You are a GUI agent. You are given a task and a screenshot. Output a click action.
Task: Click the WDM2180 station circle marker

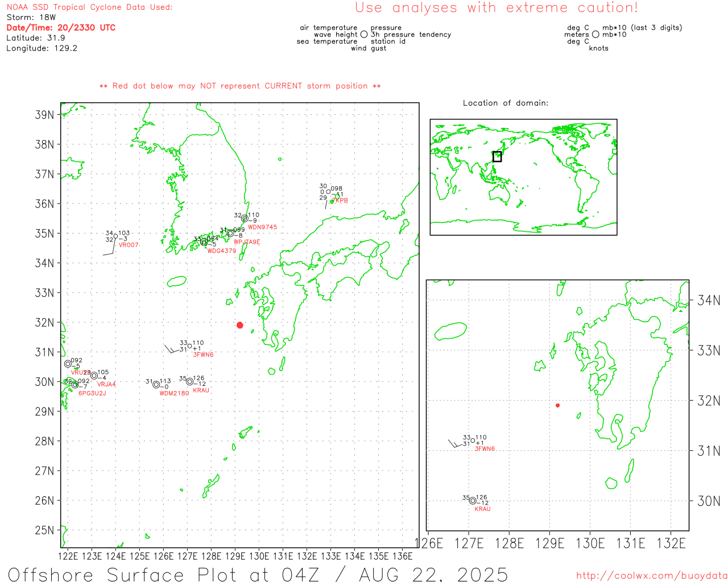156,385
